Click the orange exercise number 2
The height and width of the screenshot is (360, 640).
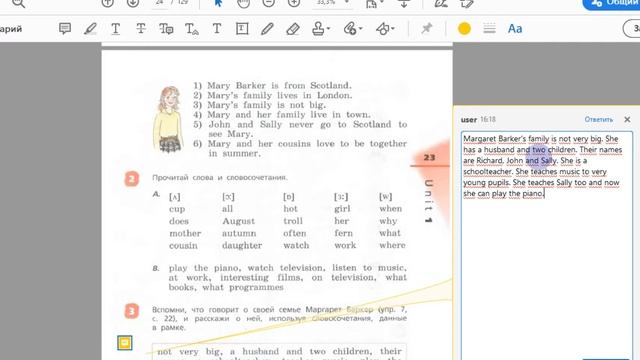[131, 179]
